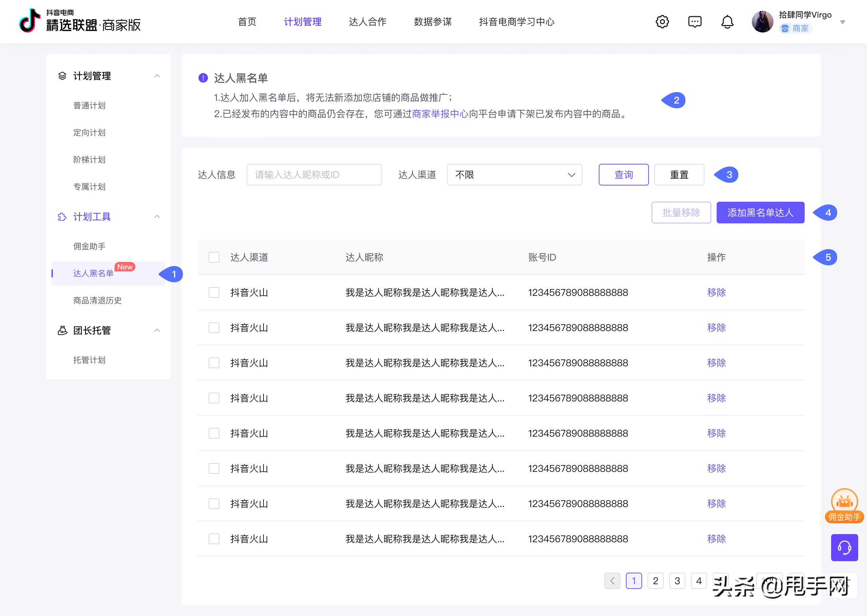Go to pagination page 2
The width and height of the screenshot is (867, 616).
655,581
